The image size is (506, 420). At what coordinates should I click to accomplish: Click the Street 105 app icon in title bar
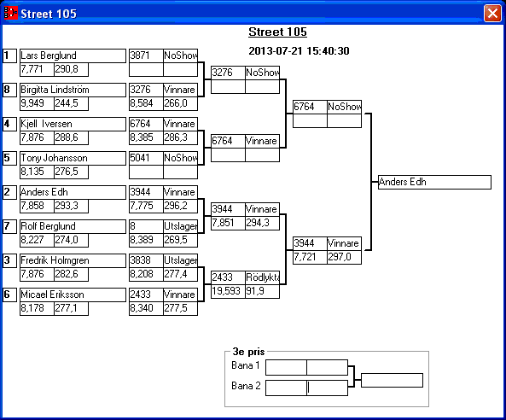[10, 14]
